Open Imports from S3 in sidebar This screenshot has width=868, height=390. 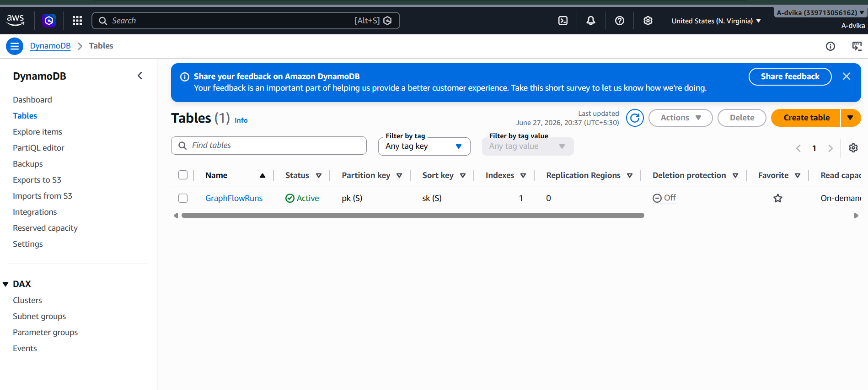(x=43, y=196)
